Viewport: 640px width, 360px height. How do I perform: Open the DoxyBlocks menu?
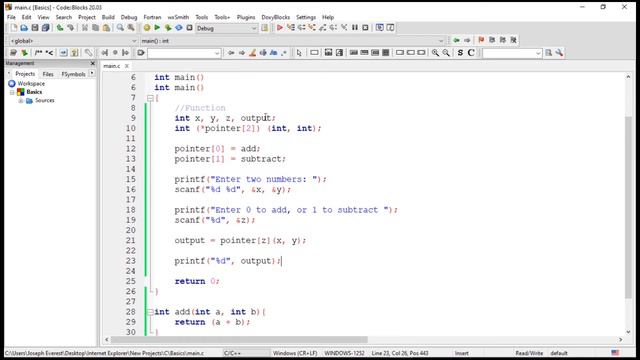pos(276,17)
